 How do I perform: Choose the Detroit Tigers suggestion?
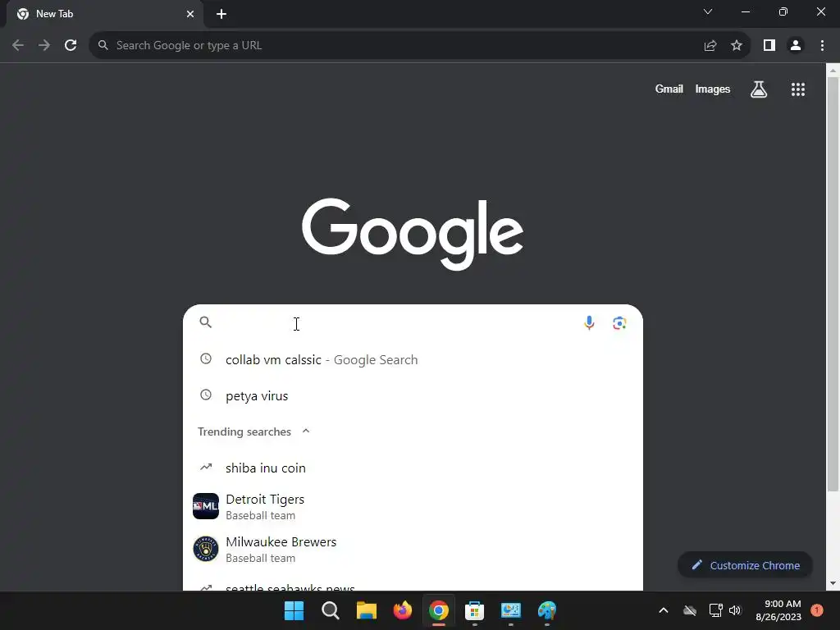click(413, 507)
